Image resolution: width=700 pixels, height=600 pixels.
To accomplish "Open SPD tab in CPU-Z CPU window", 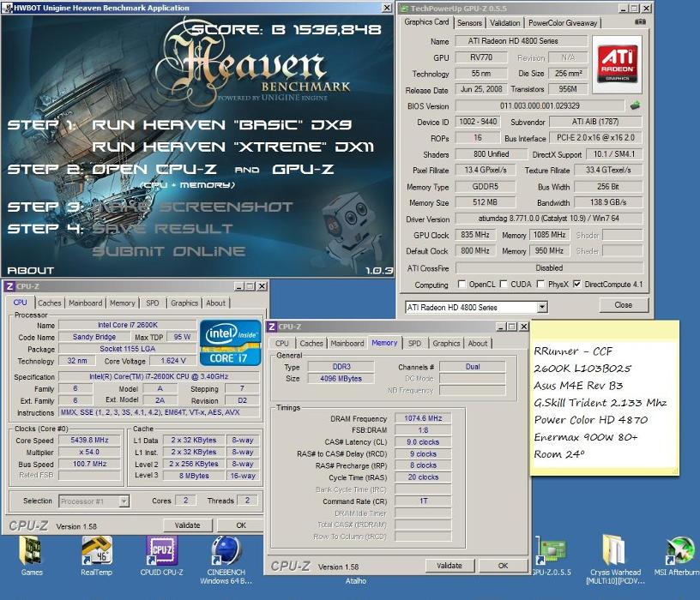I will click(153, 303).
